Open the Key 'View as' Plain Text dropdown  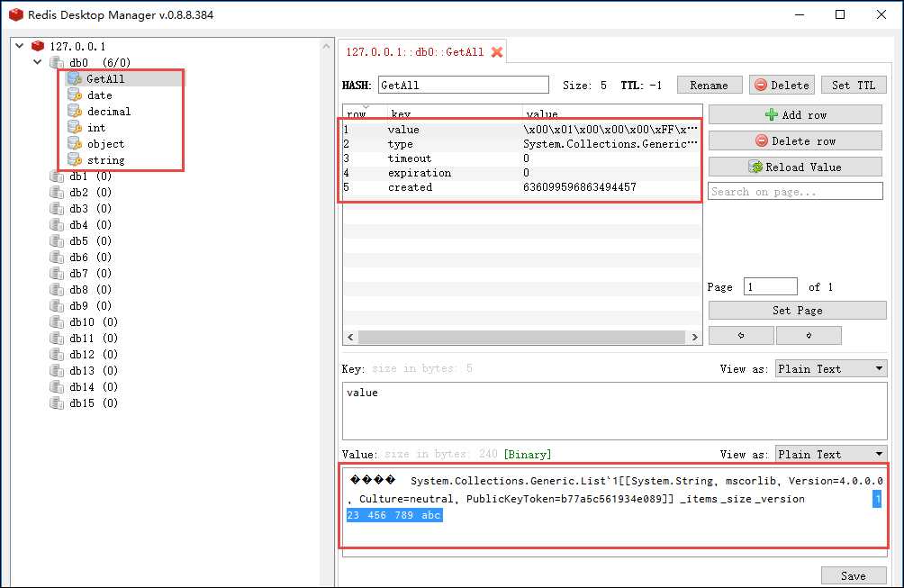click(x=831, y=369)
